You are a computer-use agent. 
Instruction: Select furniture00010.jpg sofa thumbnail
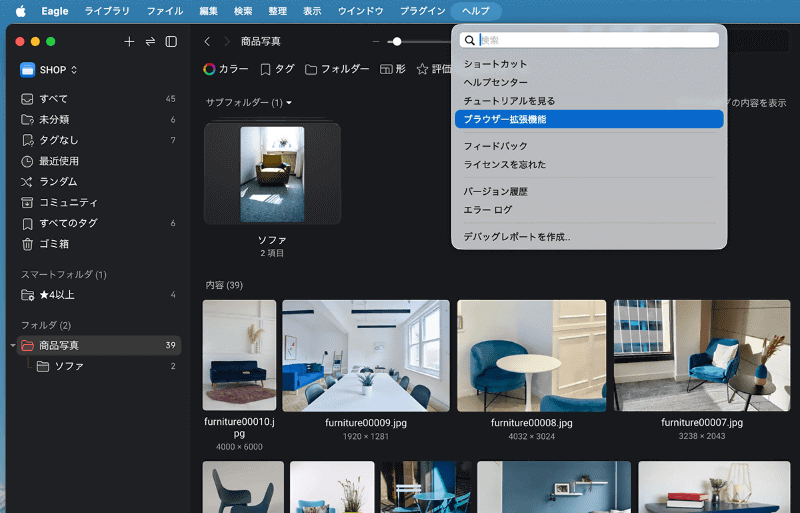(x=239, y=355)
